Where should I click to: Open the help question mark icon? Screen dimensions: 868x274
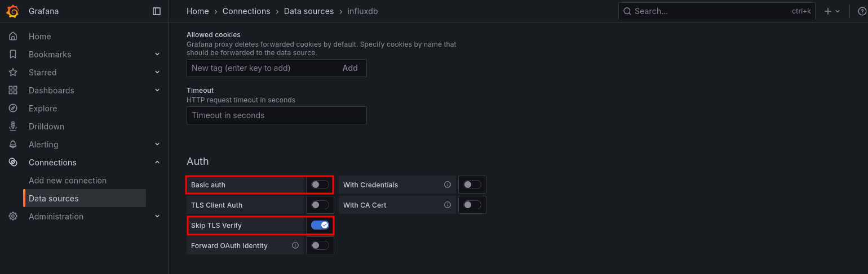tap(862, 11)
